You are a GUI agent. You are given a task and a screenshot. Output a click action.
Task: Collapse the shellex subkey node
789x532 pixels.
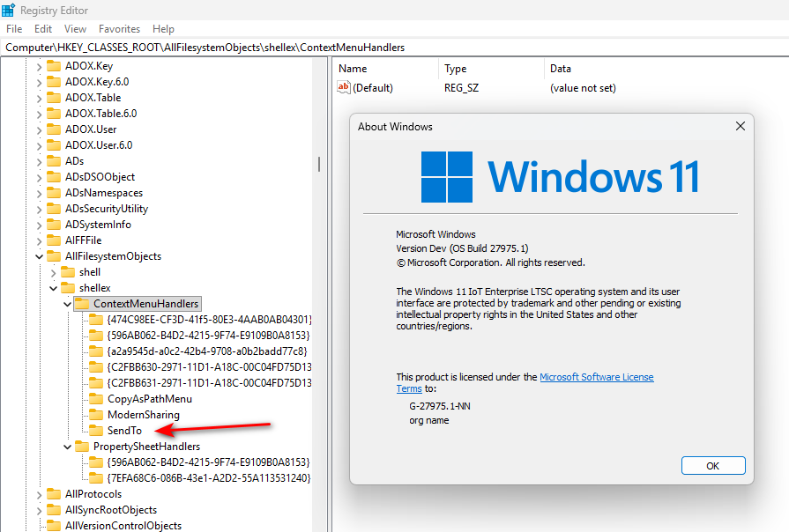pyautogui.click(x=54, y=288)
